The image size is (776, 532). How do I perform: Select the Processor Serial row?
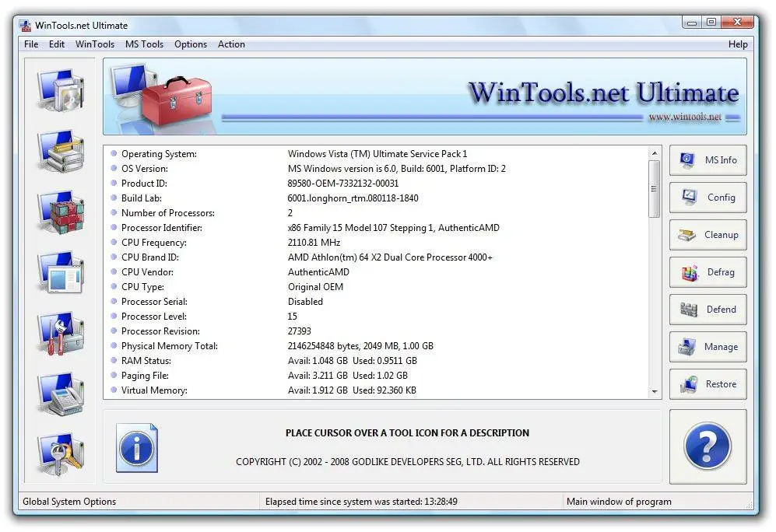(376, 302)
